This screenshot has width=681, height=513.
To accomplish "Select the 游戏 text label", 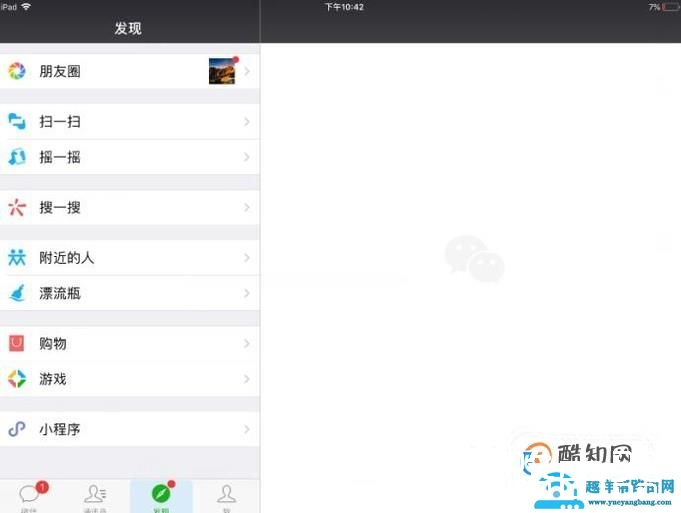I will click(53, 379).
